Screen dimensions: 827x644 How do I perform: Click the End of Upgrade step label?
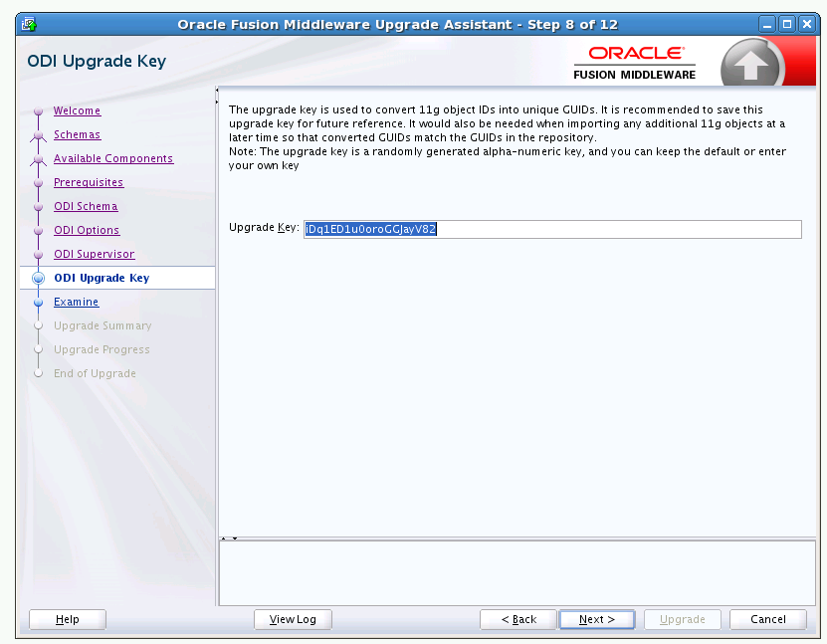(95, 373)
